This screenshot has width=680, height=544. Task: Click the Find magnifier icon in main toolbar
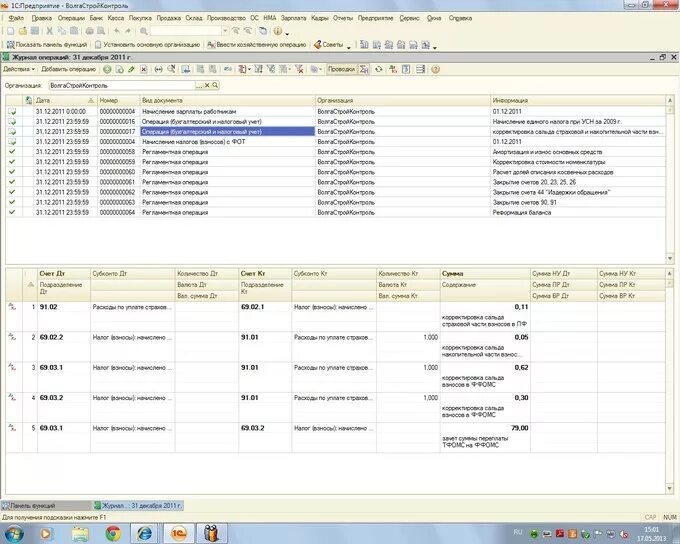pos(143,31)
